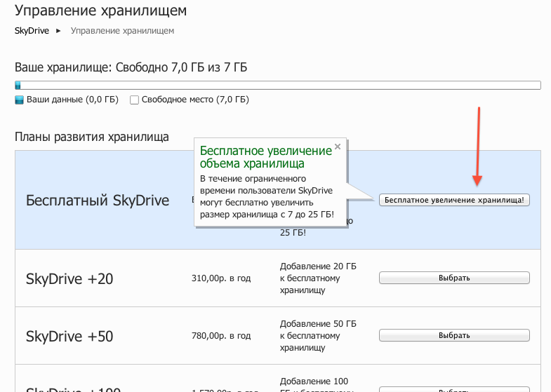This screenshot has width=551, height=392.
Task: Click the green tooltip title text
Action: tap(265, 157)
